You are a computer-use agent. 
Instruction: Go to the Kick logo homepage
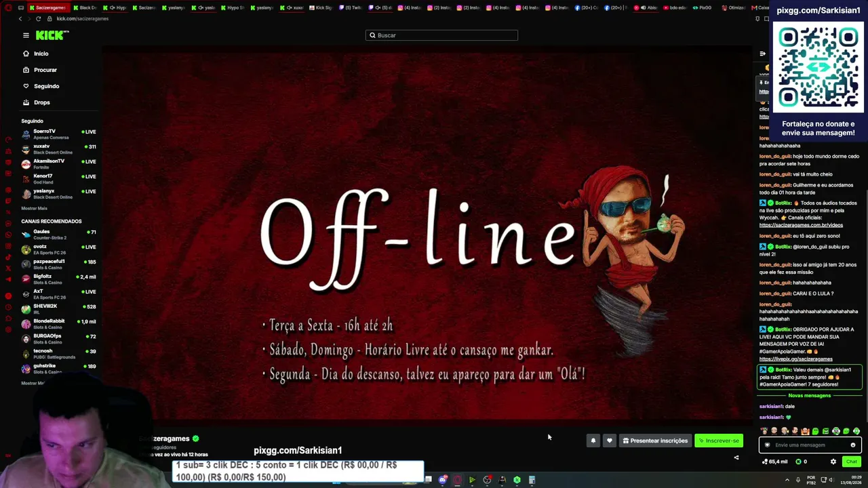coord(50,35)
